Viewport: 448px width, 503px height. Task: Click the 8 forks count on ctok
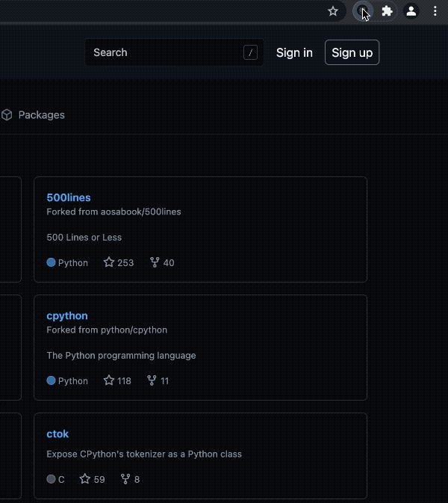tap(137, 479)
